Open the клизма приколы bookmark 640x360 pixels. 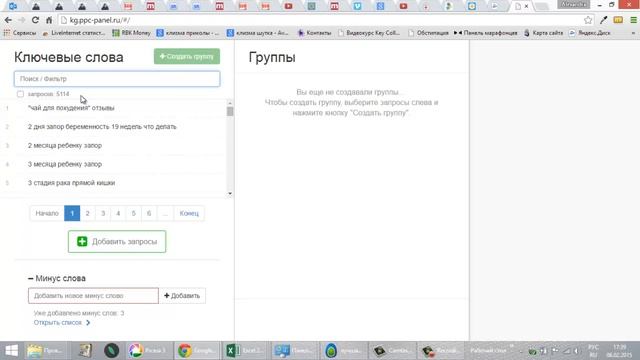point(188,33)
